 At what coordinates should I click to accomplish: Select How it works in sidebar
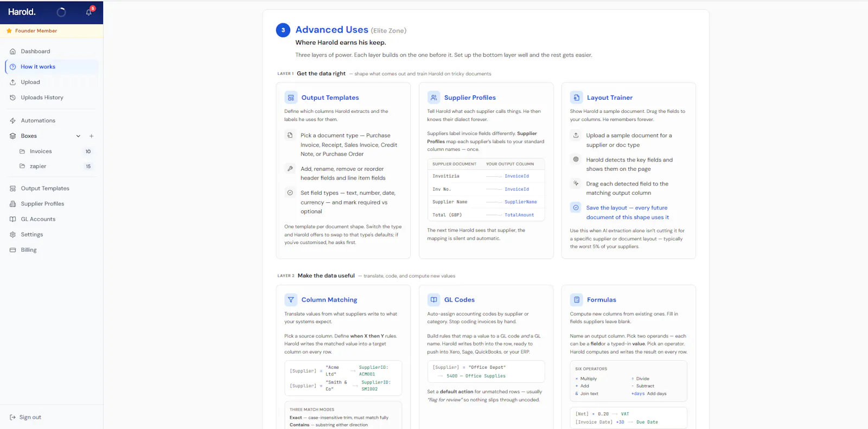[x=52, y=67]
